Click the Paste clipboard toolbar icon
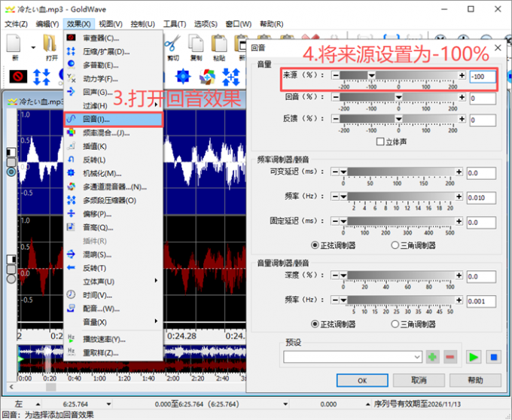Viewport: 512px width, 420px height. coord(219,44)
